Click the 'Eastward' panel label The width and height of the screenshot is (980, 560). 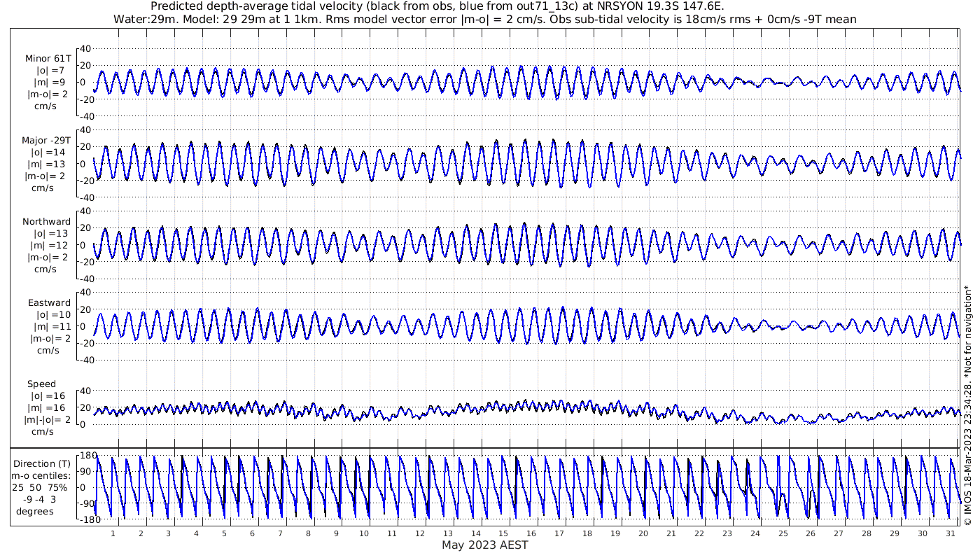click(49, 302)
